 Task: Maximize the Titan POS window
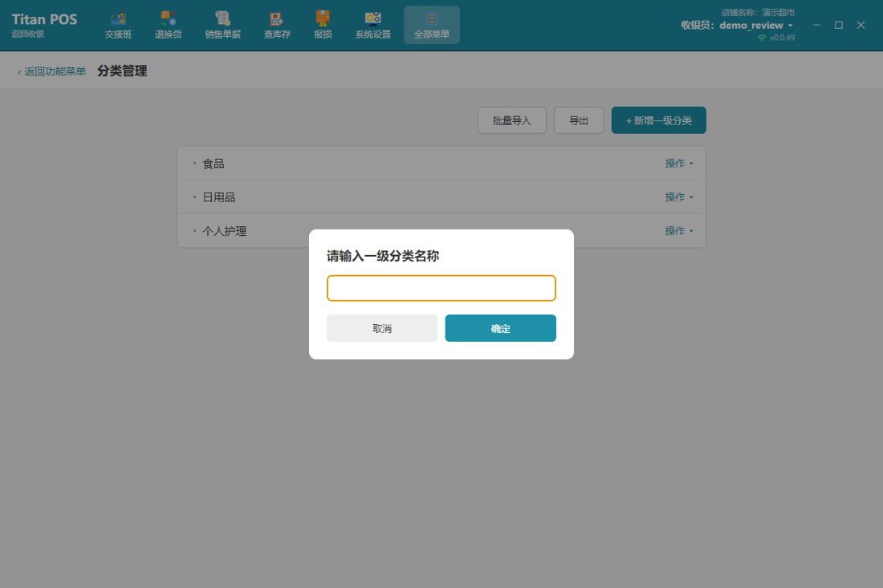pyautogui.click(x=839, y=26)
